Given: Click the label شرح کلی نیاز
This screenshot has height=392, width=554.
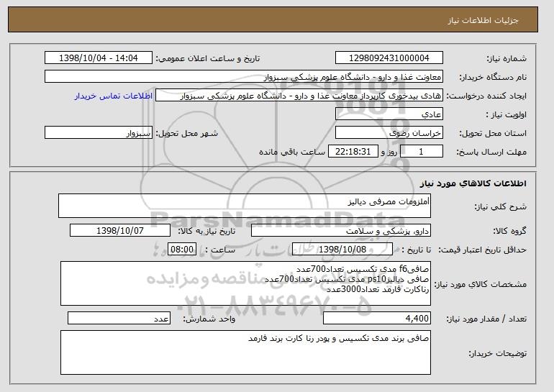Looking at the screenshot, I should coord(500,206).
